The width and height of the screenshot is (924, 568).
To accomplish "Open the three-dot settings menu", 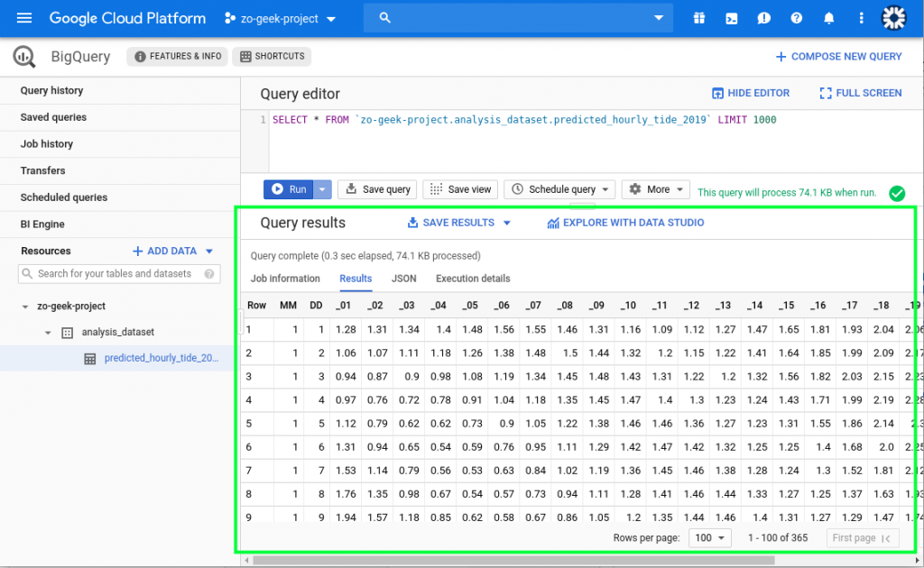I will coord(861,18).
